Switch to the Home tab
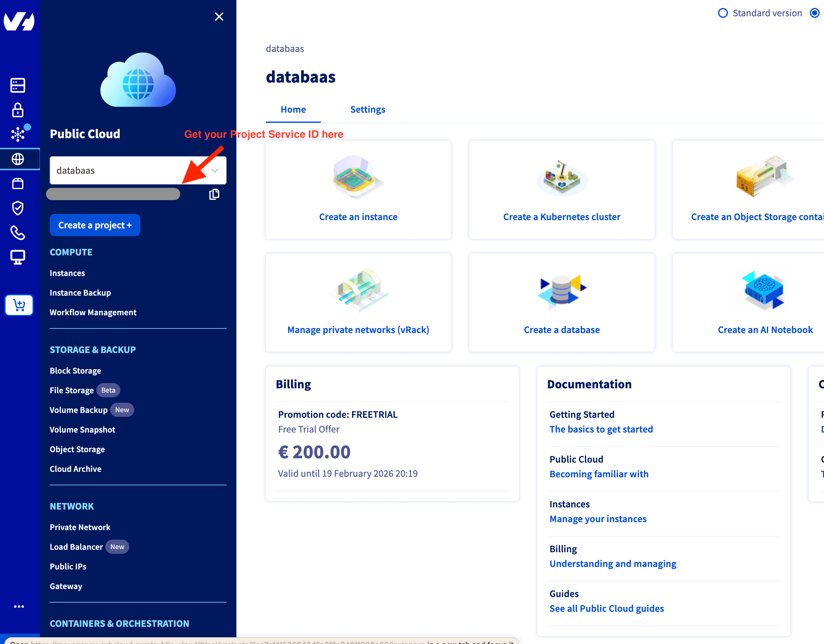The image size is (824, 644). coord(293,109)
